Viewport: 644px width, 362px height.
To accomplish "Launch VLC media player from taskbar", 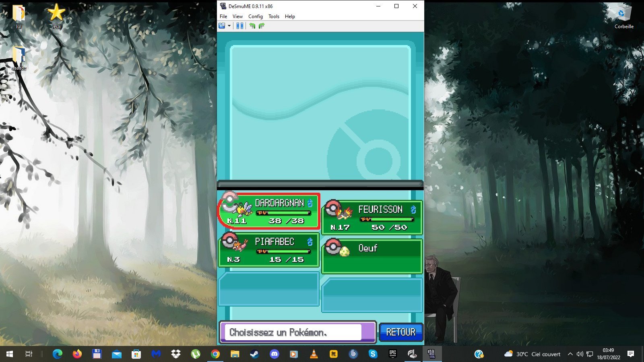I will [x=314, y=354].
